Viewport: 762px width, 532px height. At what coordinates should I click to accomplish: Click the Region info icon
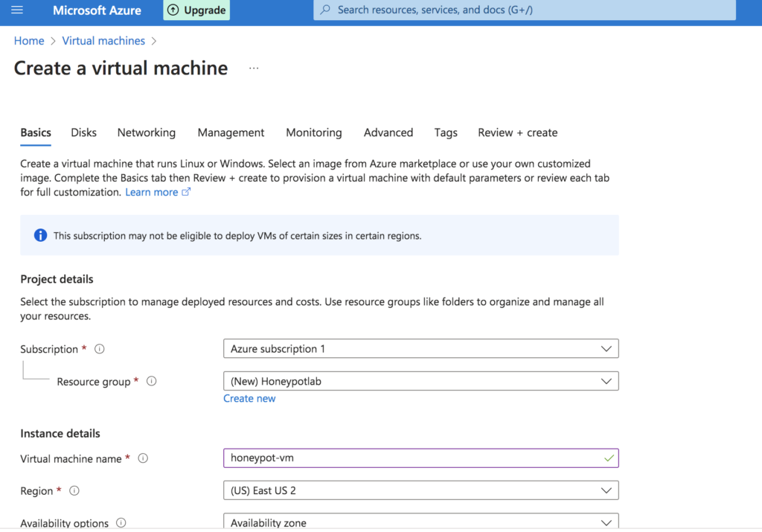[74, 490]
